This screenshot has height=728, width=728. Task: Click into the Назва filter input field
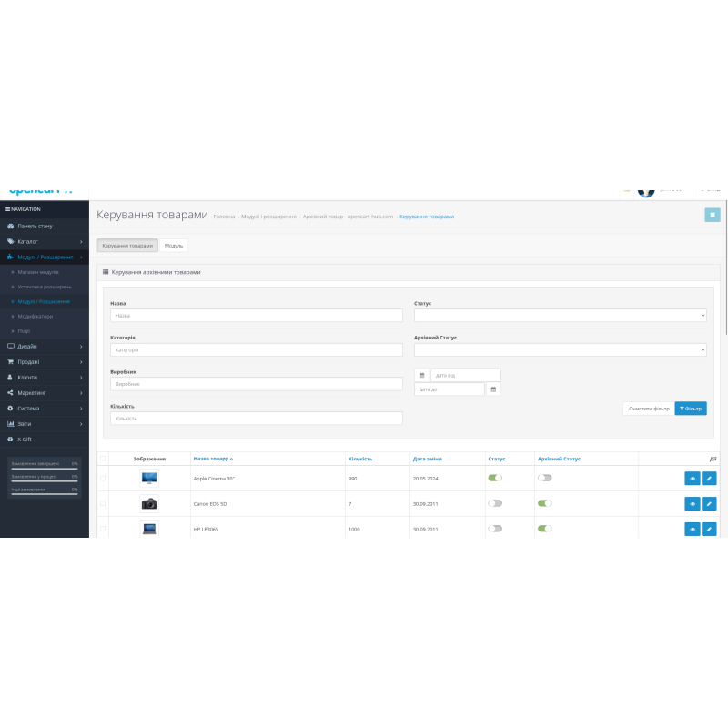(256, 316)
